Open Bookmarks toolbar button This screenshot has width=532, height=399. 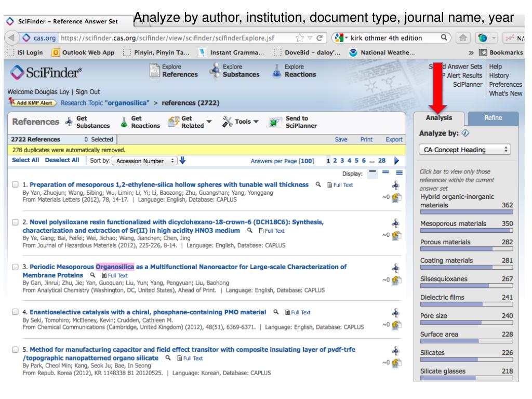[x=501, y=52]
